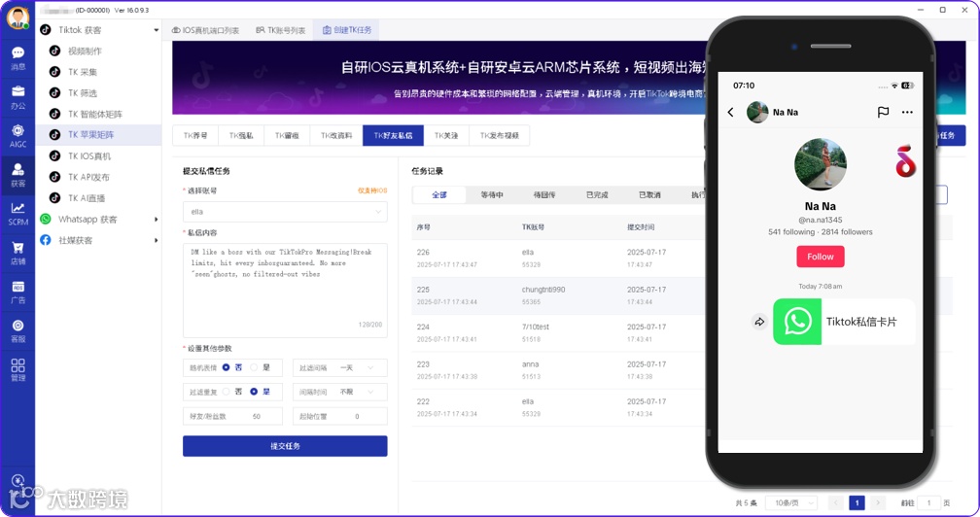The image size is (980, 517).
Task: Tap the small Na Na avatar in header
Action: tap(757, 113)
